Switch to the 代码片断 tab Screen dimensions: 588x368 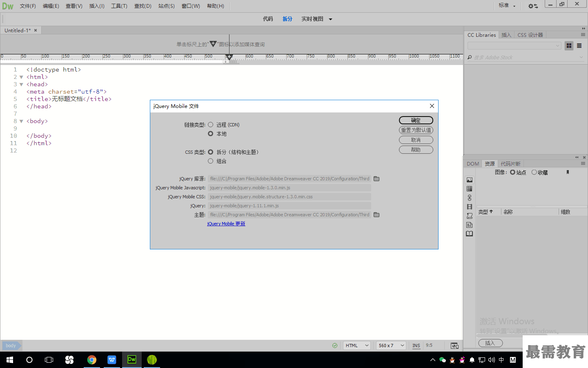pos(510,164)
